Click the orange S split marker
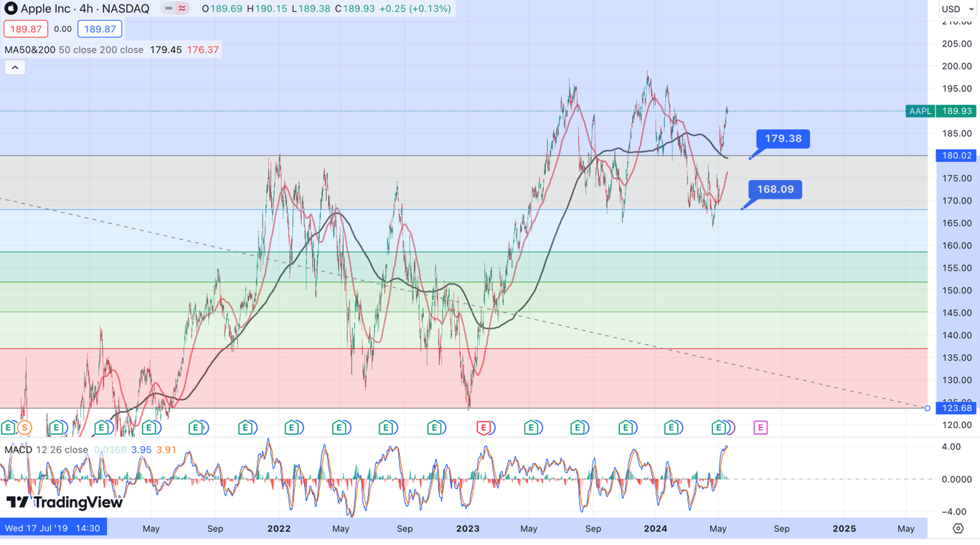This screenshot has height=545, width=980. tap(24, 428)
